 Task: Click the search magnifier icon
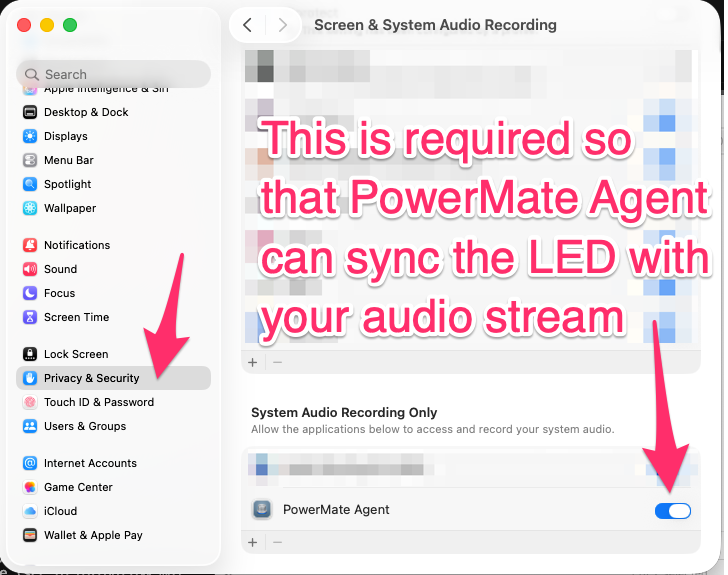point(32,74)
